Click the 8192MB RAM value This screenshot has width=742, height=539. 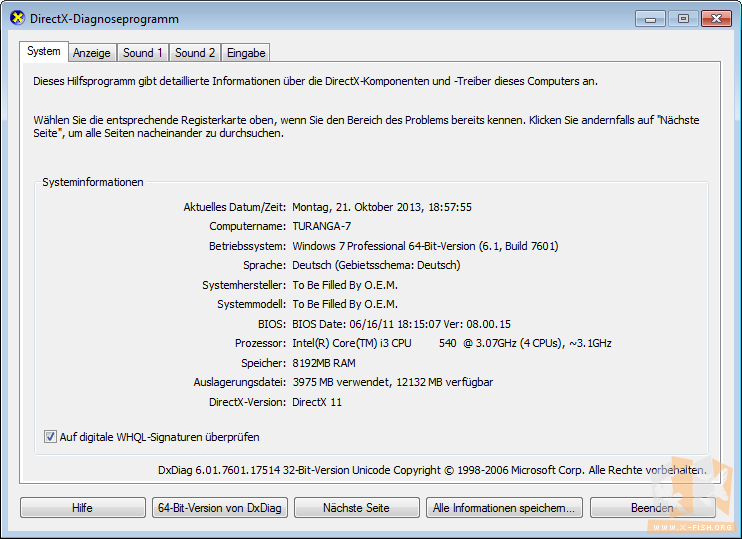click(x=324, y=363)
